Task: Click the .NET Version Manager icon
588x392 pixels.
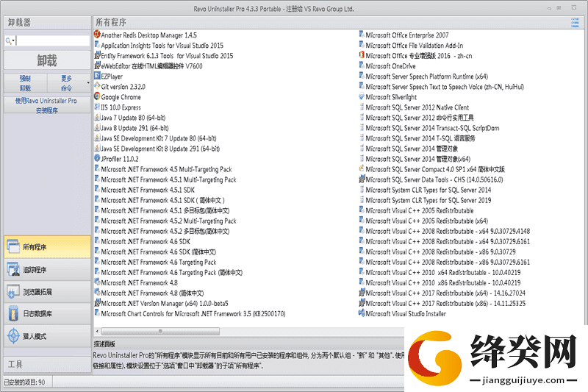Action: tap(97, 303)
